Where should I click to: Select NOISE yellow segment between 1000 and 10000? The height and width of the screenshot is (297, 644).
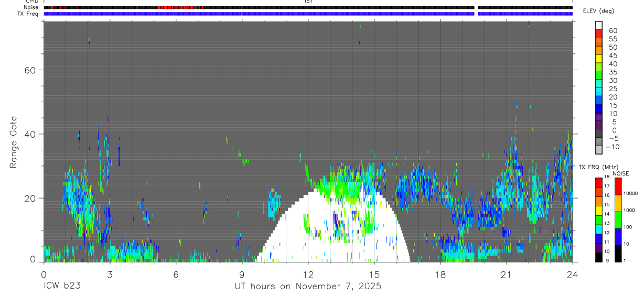coord(618,203)
